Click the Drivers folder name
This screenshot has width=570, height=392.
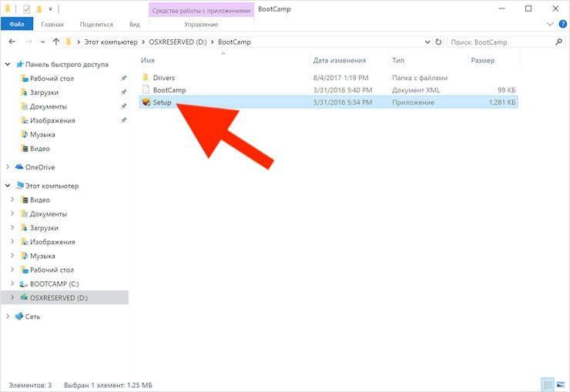tap(164, 78)
